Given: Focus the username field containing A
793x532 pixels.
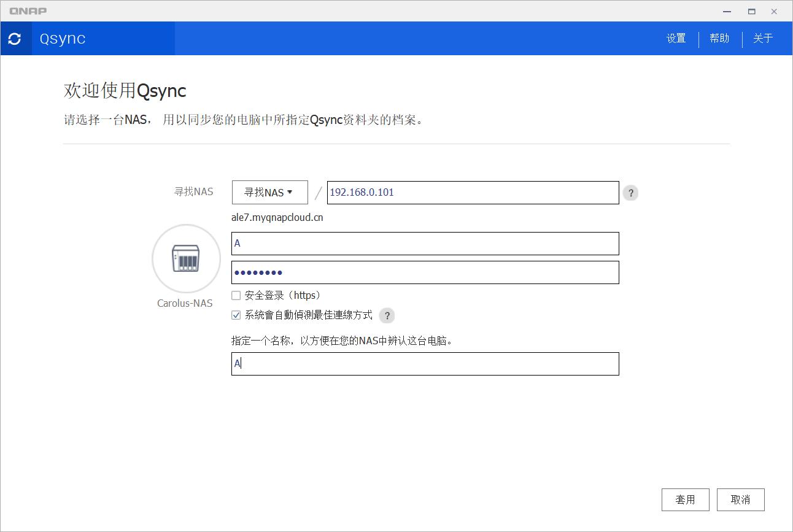Looking at the screenshot, I should pos(425,243).
